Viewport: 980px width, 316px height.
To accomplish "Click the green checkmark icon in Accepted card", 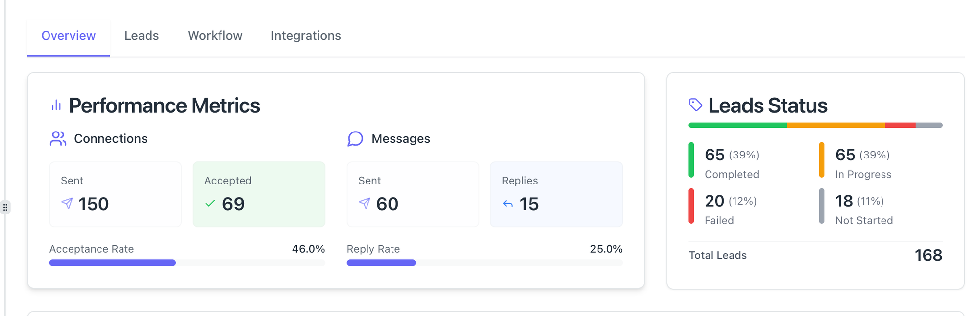I will click(x=210, y=203).
